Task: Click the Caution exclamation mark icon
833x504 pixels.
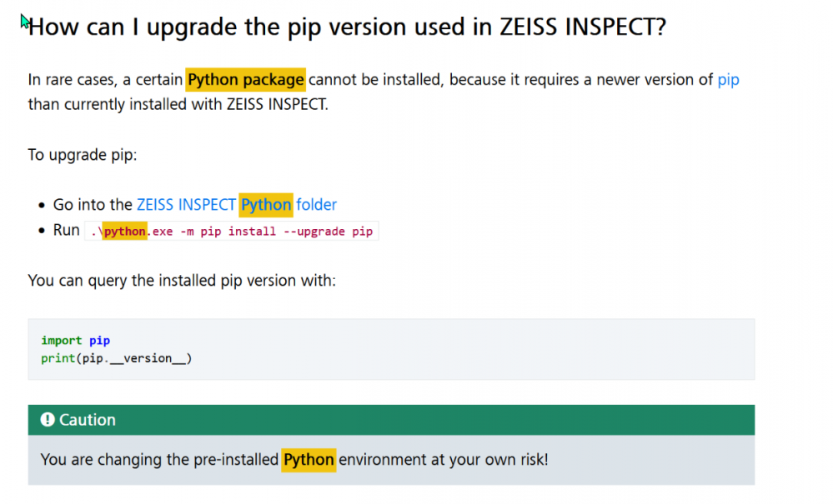Action: [48, 420]
